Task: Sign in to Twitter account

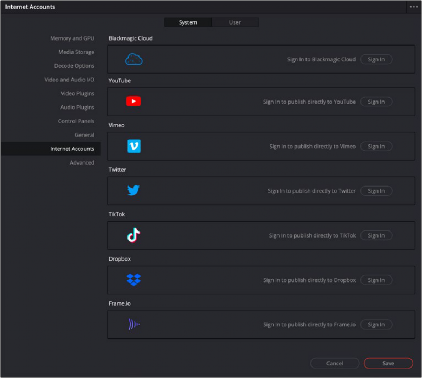Action: (376, 191)
